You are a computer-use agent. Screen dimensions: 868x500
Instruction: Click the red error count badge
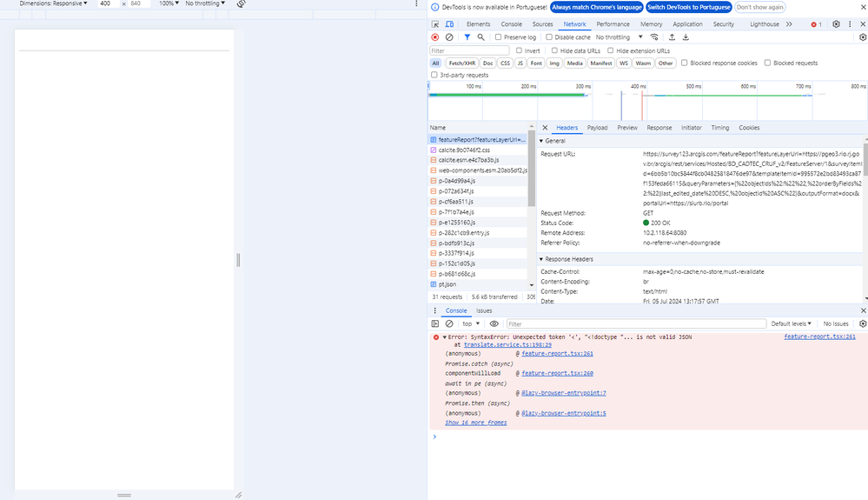[x=816, y=24]
